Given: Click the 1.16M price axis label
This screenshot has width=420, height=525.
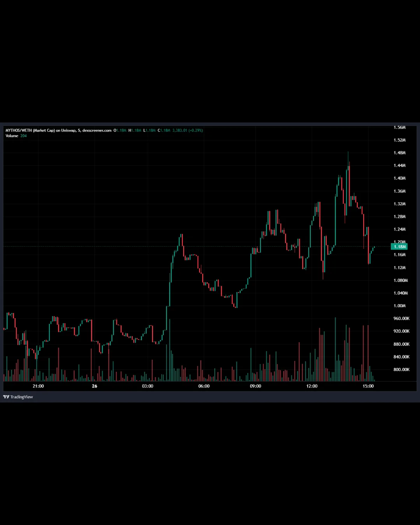Looking at the screenshot, I should tap(399, 255).
